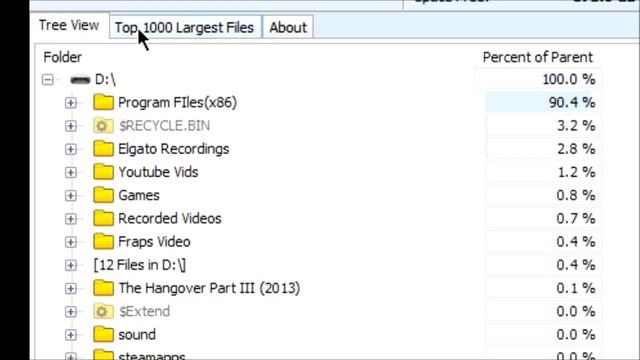Expand The Hangover Part III (2013) folder
Viewport: 640px width, 360px height.
click(71, 289)
